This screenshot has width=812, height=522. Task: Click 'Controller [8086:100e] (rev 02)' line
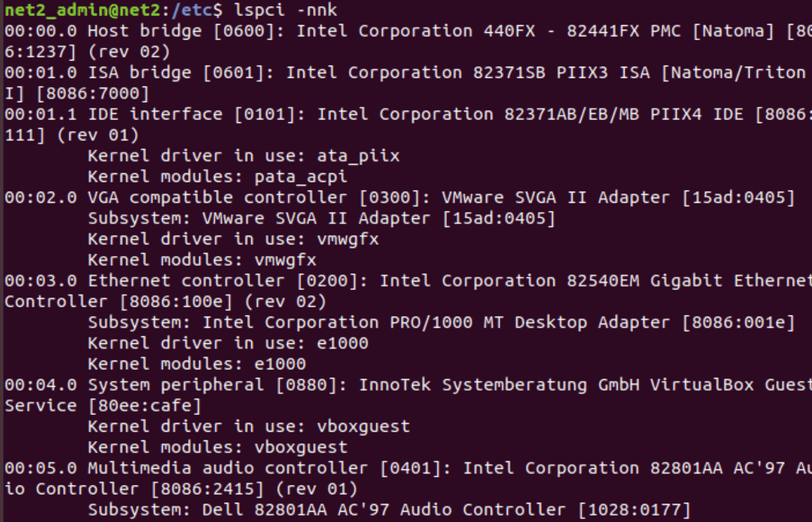pyautogui.click(x=165, y=301)
